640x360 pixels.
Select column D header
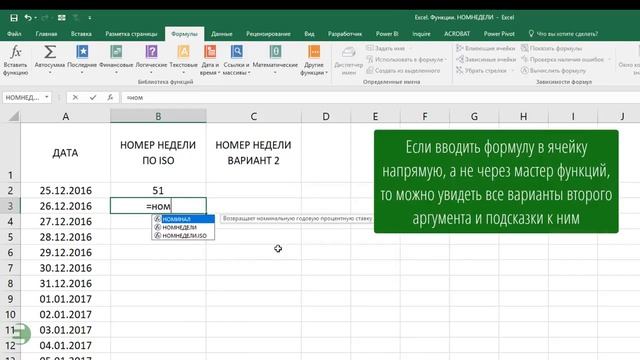[x=326, y=116]
